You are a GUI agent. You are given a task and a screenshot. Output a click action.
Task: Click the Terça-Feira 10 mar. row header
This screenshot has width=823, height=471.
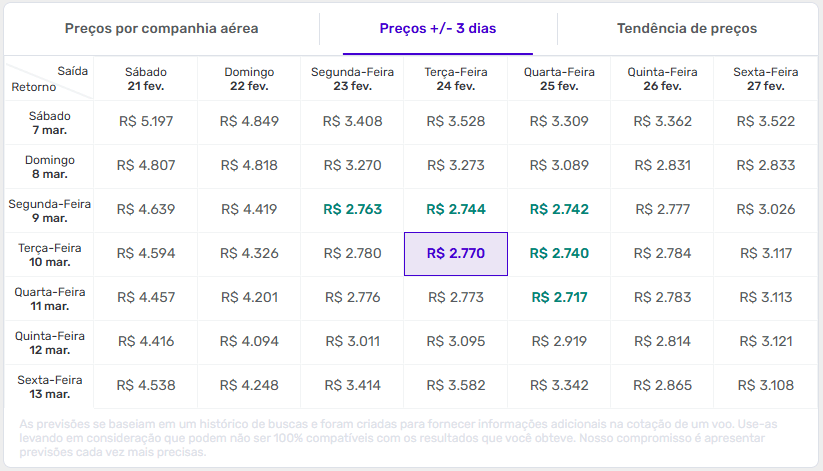[x=50, y=254]
